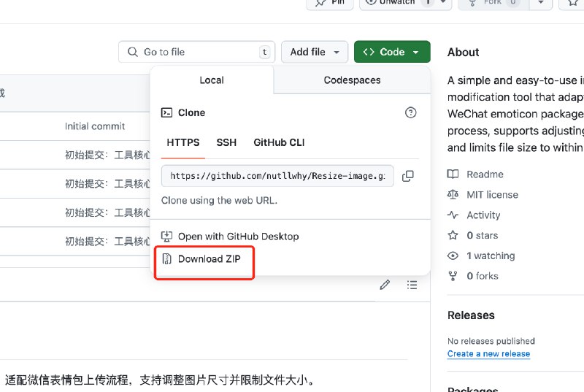Switch to the Local tab
The width and height of the screenshot is (584, 392).
212,80
